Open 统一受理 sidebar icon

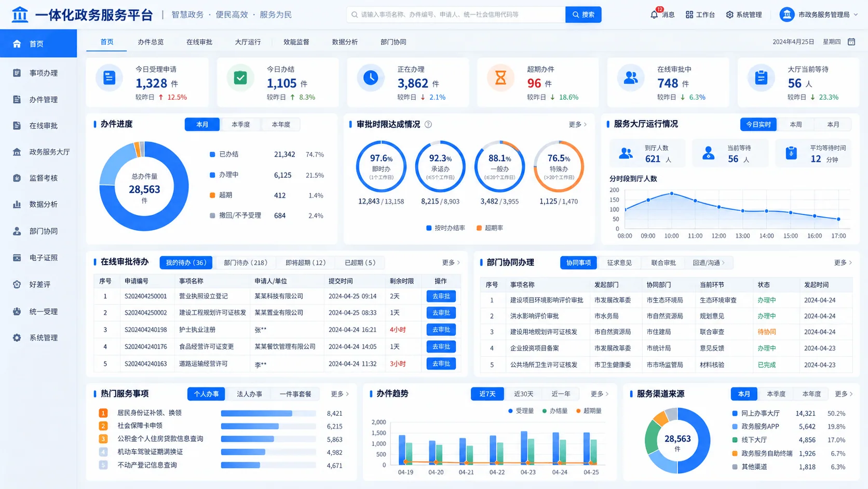[17, 311]
